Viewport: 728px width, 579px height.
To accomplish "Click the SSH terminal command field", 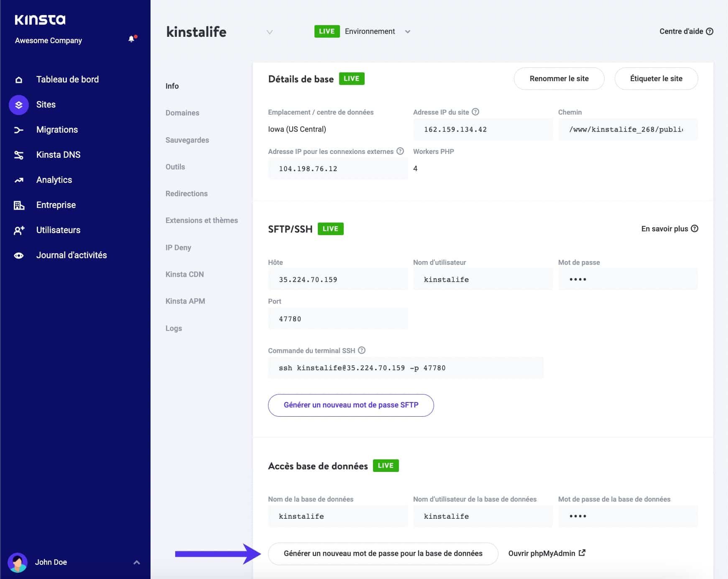I will pyautogui.click(x=405, y=368).
